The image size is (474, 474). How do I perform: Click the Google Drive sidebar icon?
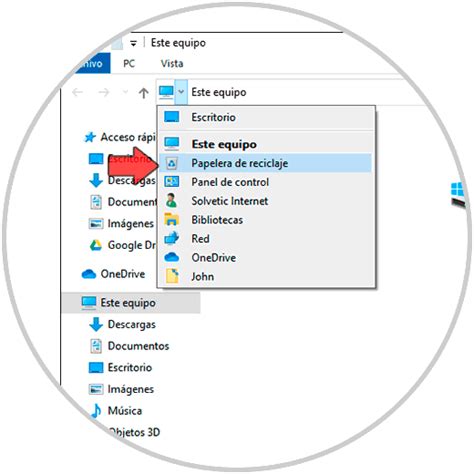(96, 245)
